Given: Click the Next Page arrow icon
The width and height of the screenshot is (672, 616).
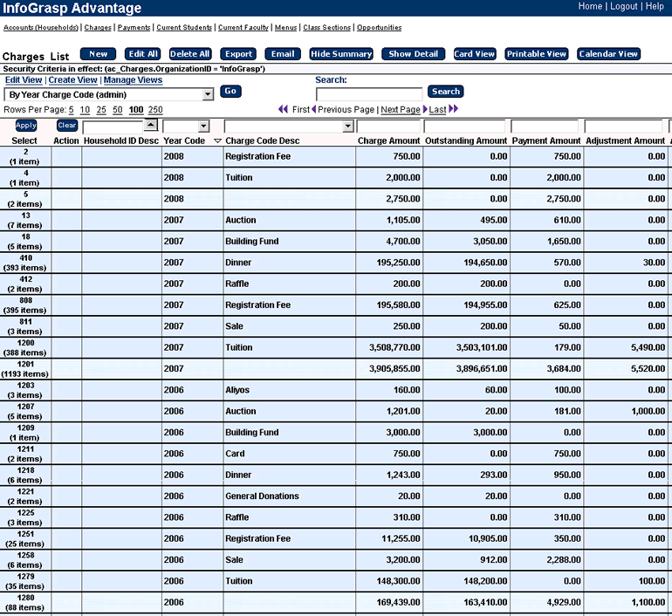Looking at the screenshot, I should pos(425,109).
